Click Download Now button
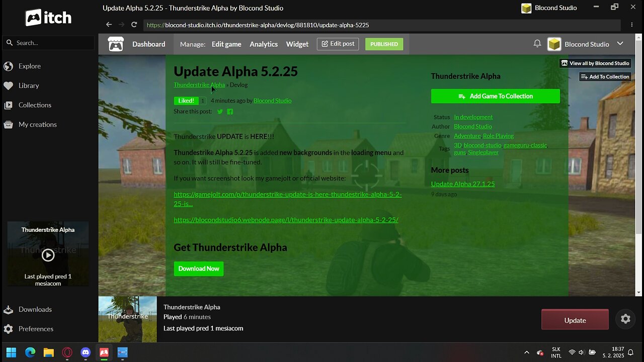 [199, 268]
